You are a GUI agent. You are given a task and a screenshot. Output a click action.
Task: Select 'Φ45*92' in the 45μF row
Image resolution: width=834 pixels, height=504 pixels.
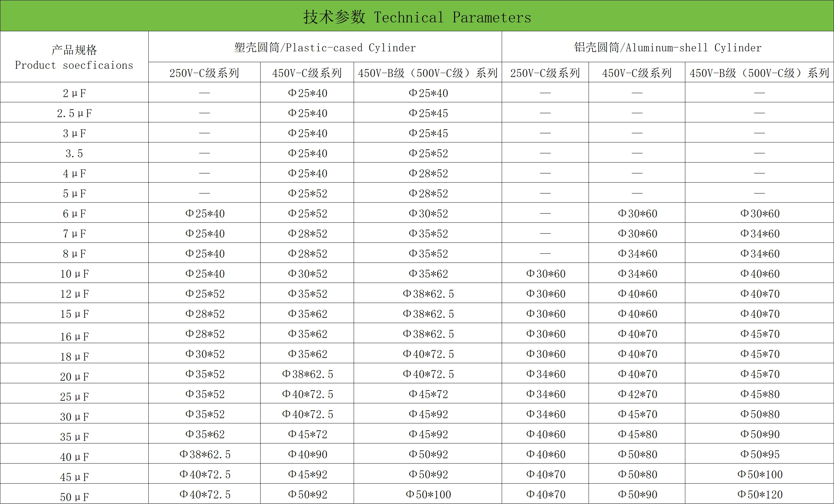coord(307,474)
